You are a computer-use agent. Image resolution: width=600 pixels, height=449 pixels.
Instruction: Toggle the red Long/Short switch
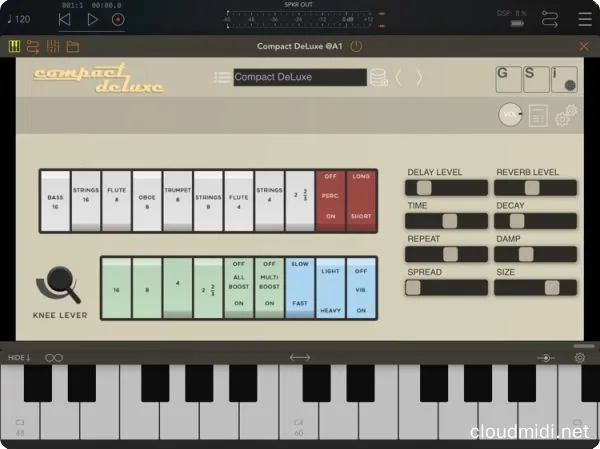click(361, 201)
